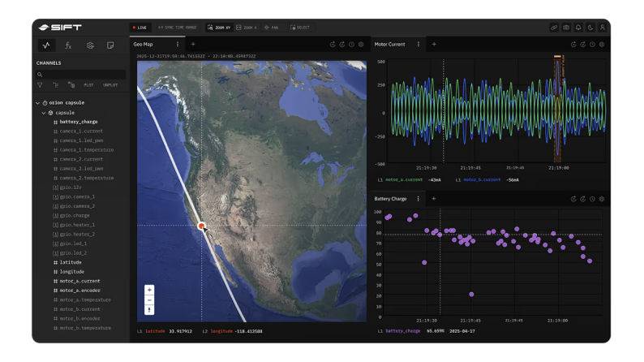
Task: Zoom in on the map with plus button
Action: [149, 290]
